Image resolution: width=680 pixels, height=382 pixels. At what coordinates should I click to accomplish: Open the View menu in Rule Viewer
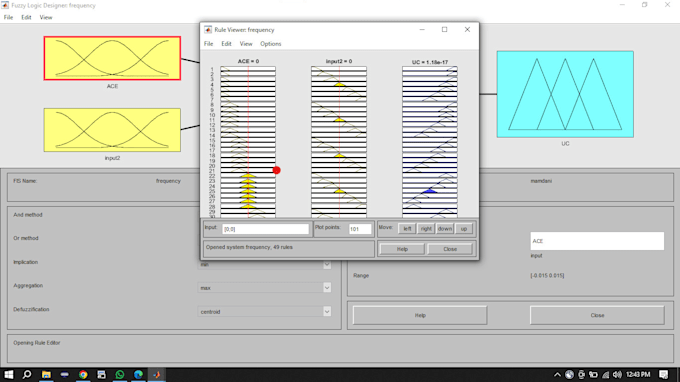246,44
